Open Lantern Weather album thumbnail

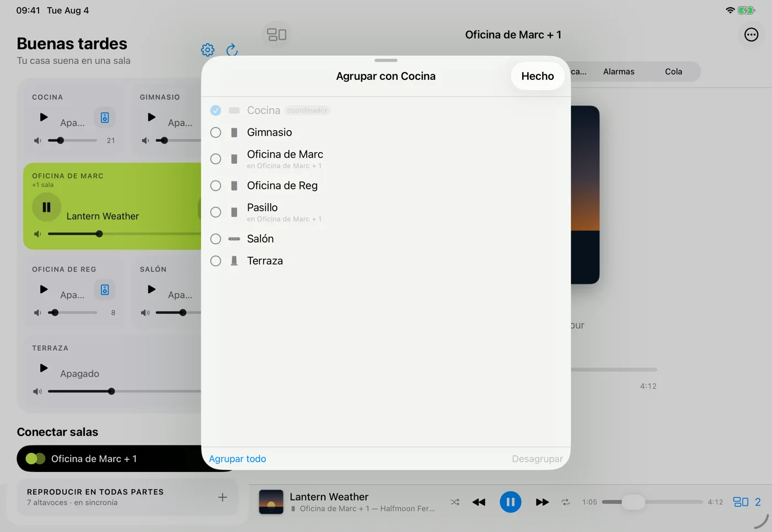(x=271, y=502)
